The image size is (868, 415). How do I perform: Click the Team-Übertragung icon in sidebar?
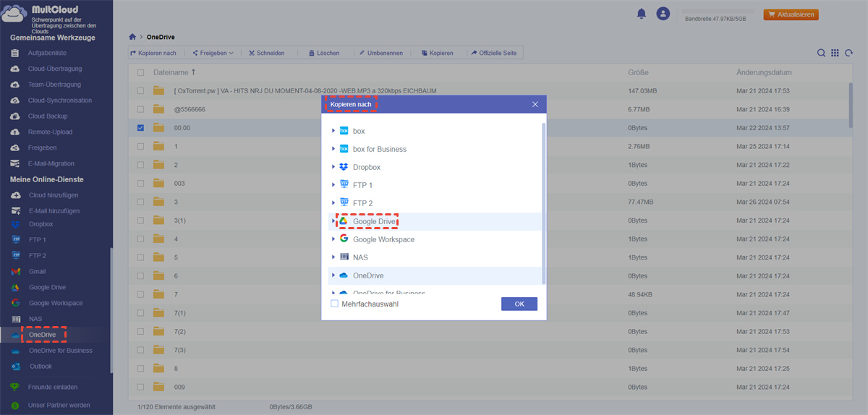click(x=15, y=85)
